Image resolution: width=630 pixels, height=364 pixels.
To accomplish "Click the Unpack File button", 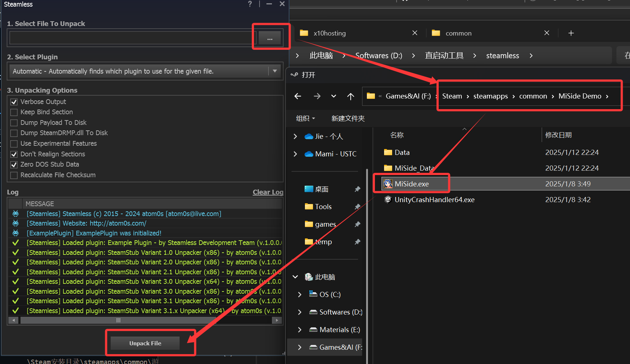I will click(145, 343).
